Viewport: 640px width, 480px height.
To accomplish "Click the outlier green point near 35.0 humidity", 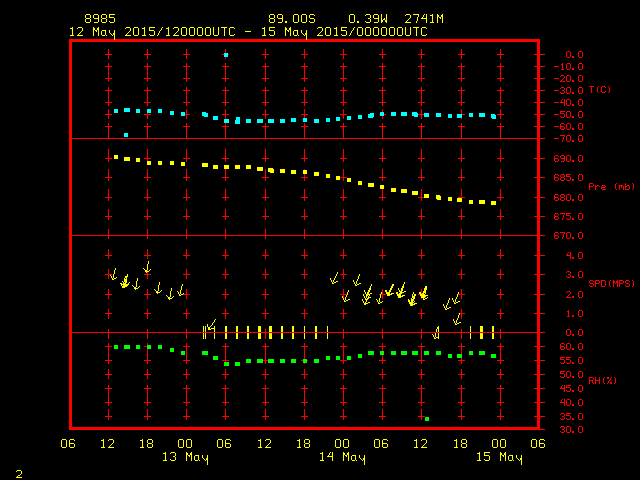I will coord(427,419).
